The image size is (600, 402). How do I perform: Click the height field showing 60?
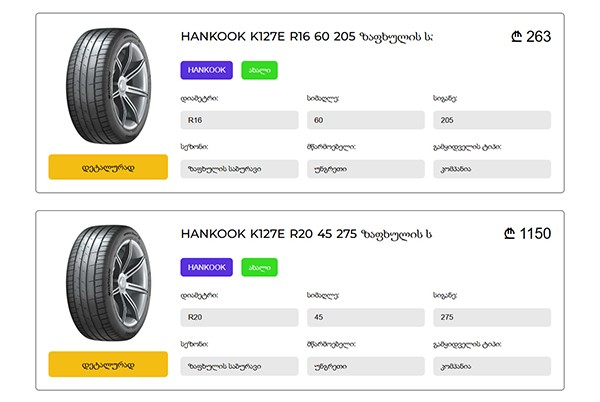pyautogui.click(x=366, y=120)
